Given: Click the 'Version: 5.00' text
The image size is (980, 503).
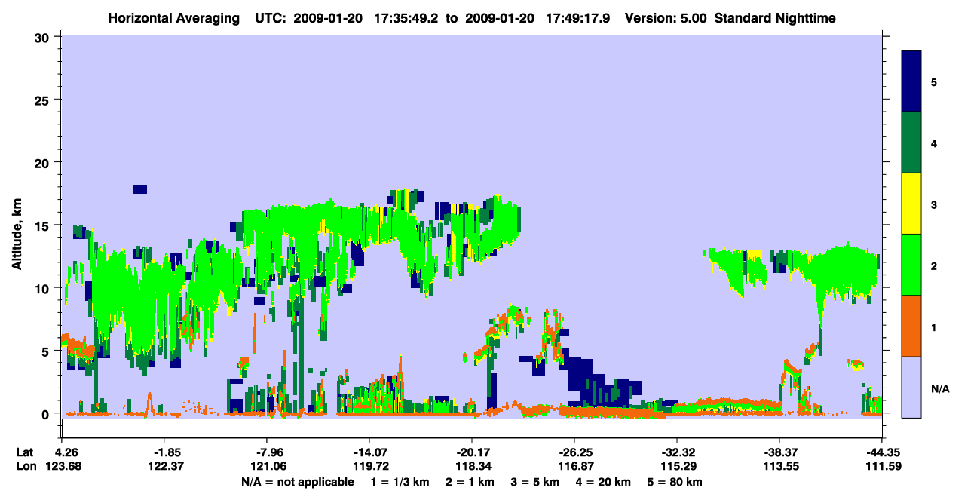Looking at the screenshot, I should pyautogui.click(x=665, y=17).
